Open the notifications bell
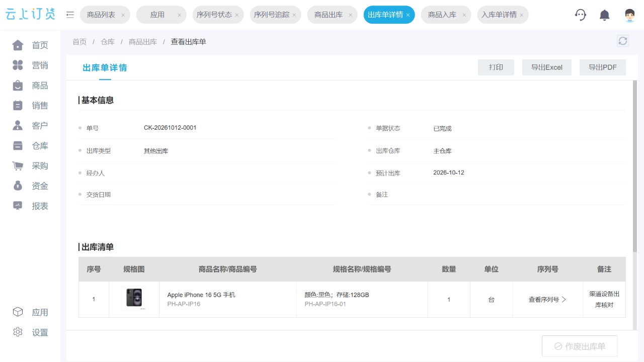The height and width of the screenshot is (362, 644). (605, 15)
